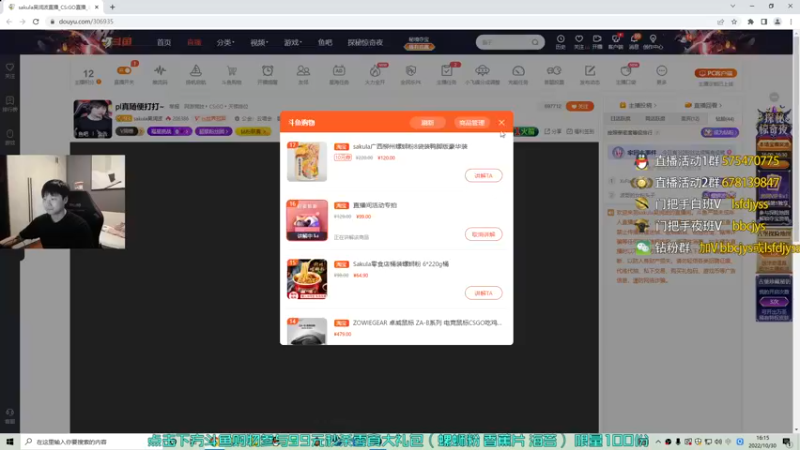
Task: Click 讲解TA for the sakula 螺蛳粉 item 17
Action: click(483, 176)
